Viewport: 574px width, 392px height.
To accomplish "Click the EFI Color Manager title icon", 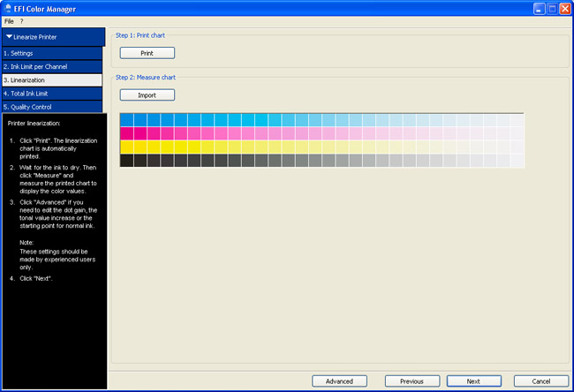I will (x=8, y=9).
